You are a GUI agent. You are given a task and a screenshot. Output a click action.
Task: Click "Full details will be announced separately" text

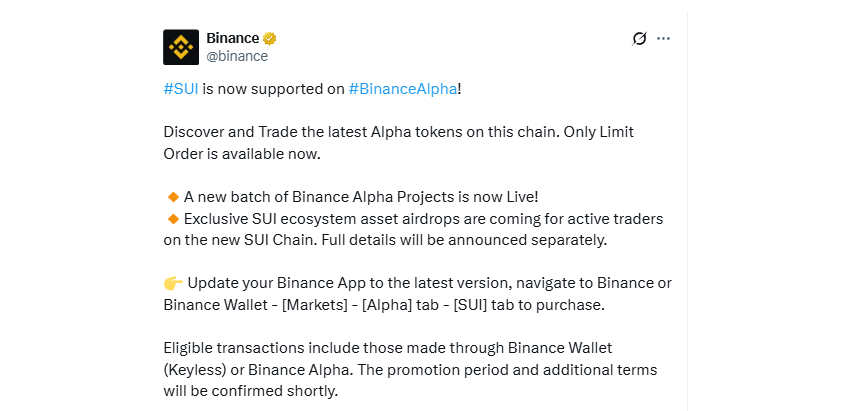pyautogui.click(x=458, y=240)
